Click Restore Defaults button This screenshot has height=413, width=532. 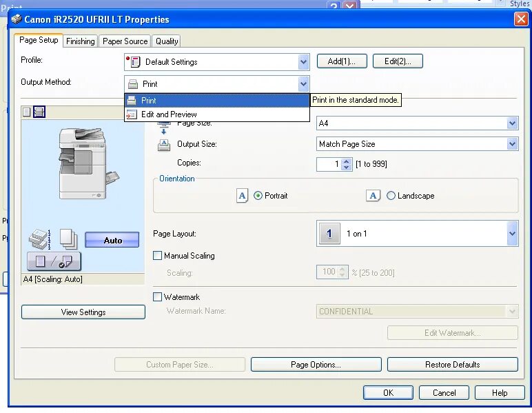(452, 365)
